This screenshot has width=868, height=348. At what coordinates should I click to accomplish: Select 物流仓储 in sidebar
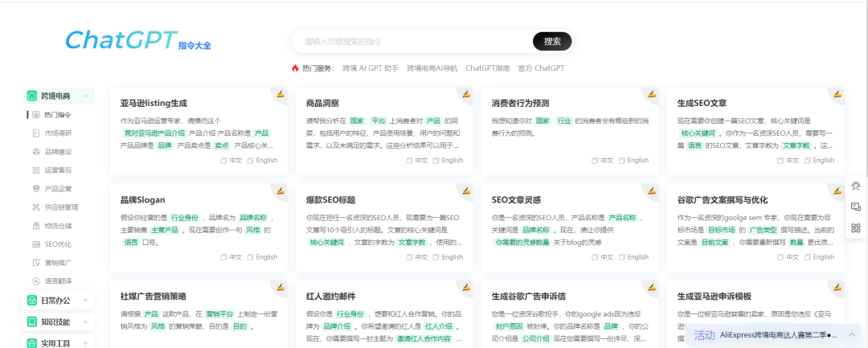click(x=58, y=226)
